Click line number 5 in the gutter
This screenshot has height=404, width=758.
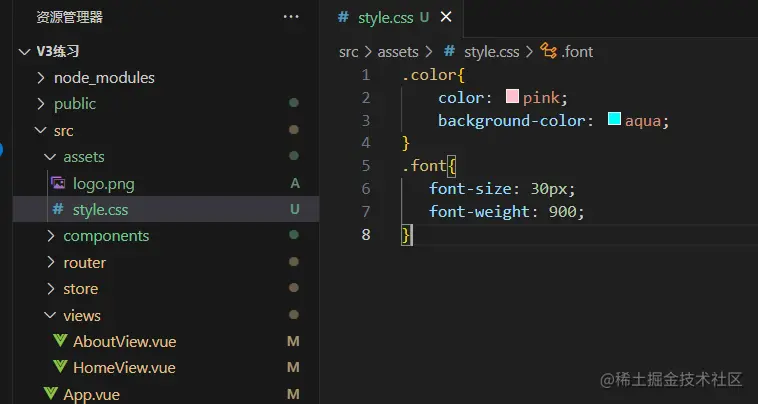pyautogui.click(x=365, y=166)
